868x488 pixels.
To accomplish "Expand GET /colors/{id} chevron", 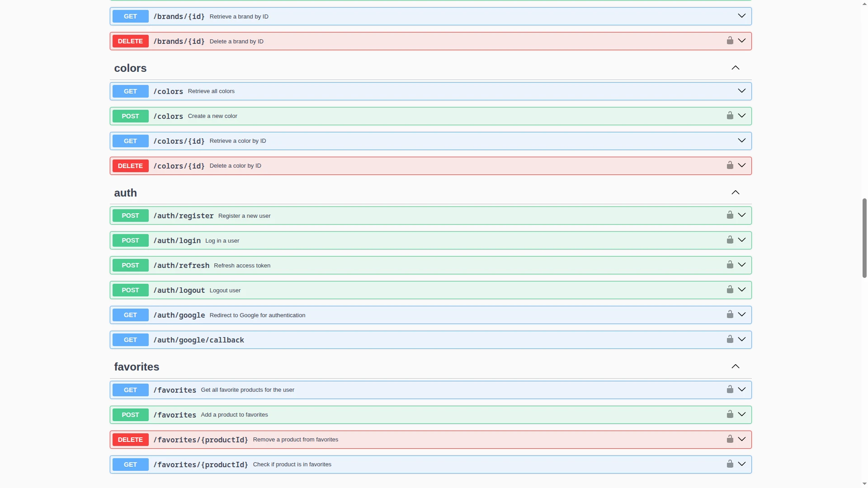I will pyautogui.click(x=742, y=141).
